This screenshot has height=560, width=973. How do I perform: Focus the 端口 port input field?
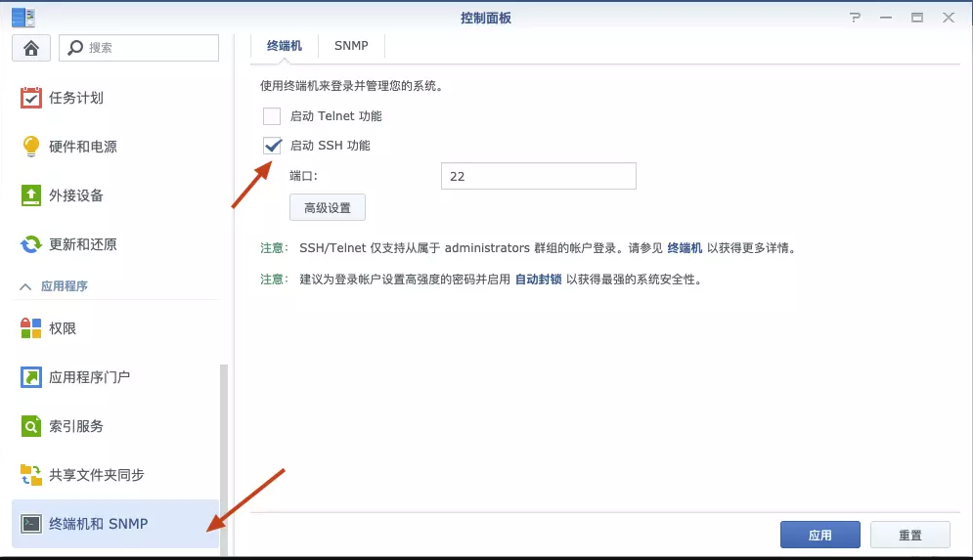tap(539, 176)
